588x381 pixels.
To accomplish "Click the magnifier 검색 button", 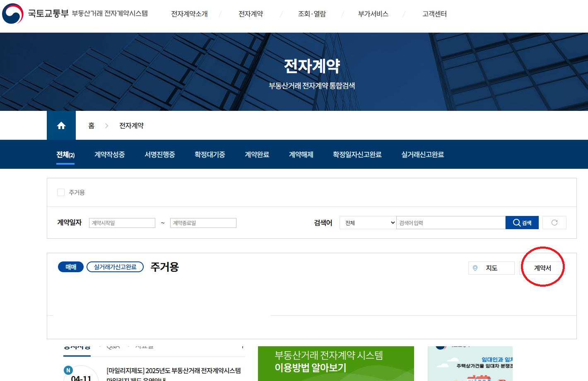I will point(522,223).
